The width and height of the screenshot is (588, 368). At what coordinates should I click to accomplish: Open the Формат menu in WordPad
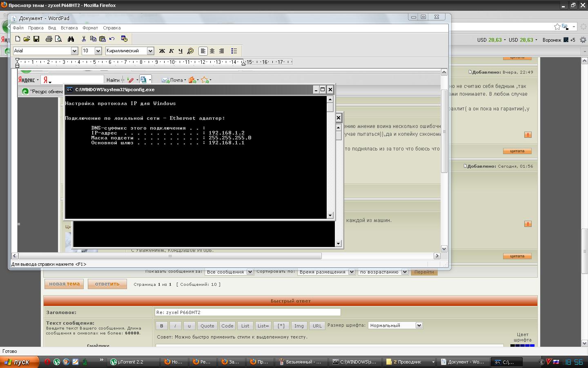click(x=90, y=28)
